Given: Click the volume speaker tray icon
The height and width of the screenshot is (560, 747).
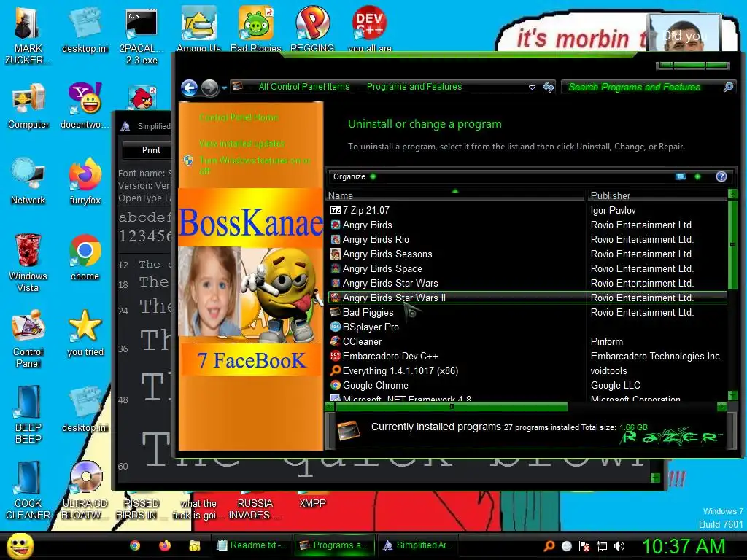Looking at the screenshot, I should point(619,546).
